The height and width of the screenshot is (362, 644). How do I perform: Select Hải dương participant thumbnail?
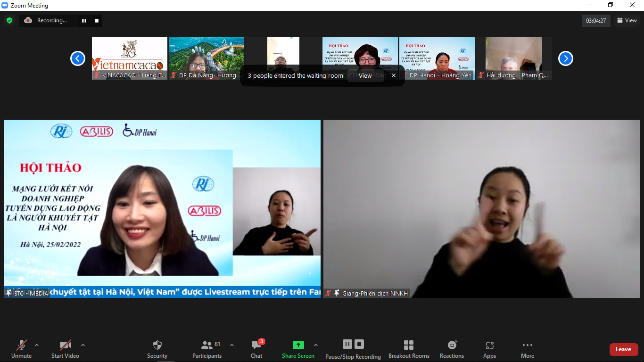point(514,58)
